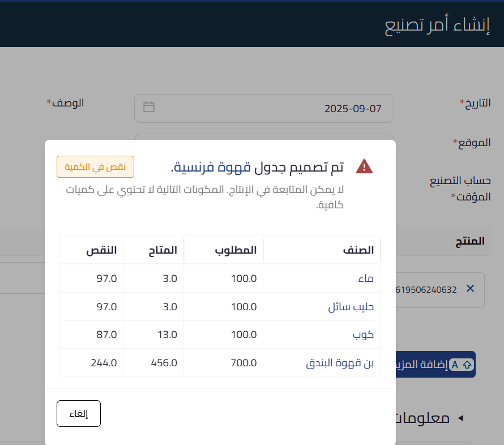Remove product 619506240632 with the X icon

[x=470, y=289]
